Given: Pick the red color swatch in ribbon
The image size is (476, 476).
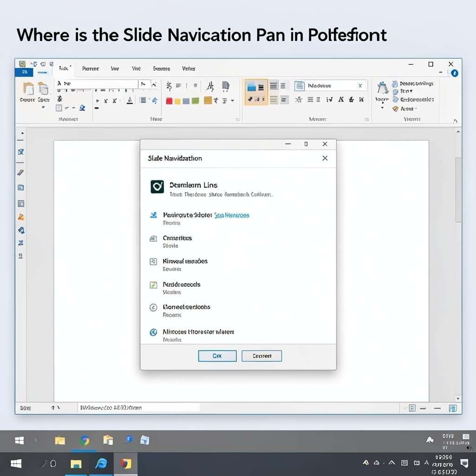Looking at the screenshot, I should [x=169, y=101].
